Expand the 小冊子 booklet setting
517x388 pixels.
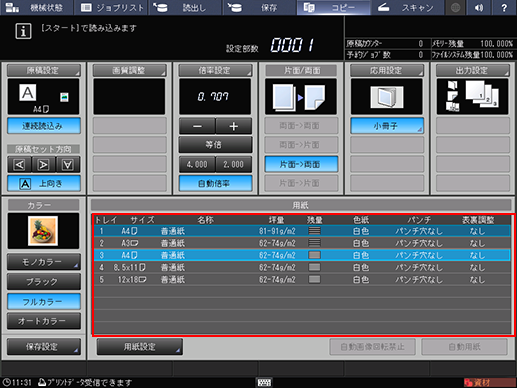pos(387,126)
